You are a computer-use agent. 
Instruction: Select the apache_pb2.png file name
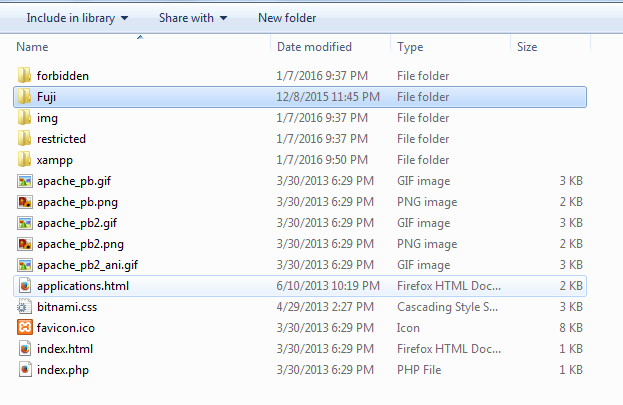click(x=80, y=244)
